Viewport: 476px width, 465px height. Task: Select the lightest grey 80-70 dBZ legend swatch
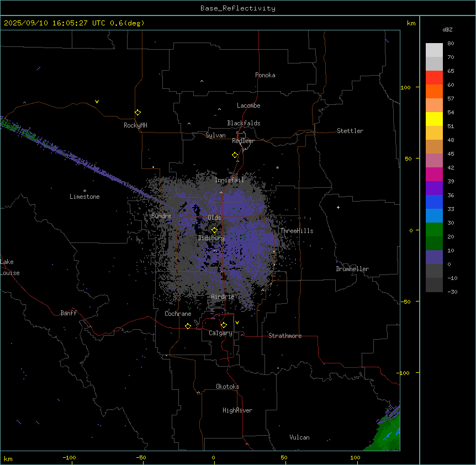pyautogui.click(x=434, y=50)
